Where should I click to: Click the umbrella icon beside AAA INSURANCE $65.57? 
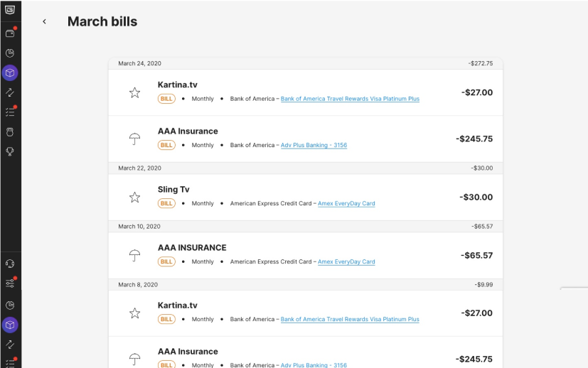134,256
